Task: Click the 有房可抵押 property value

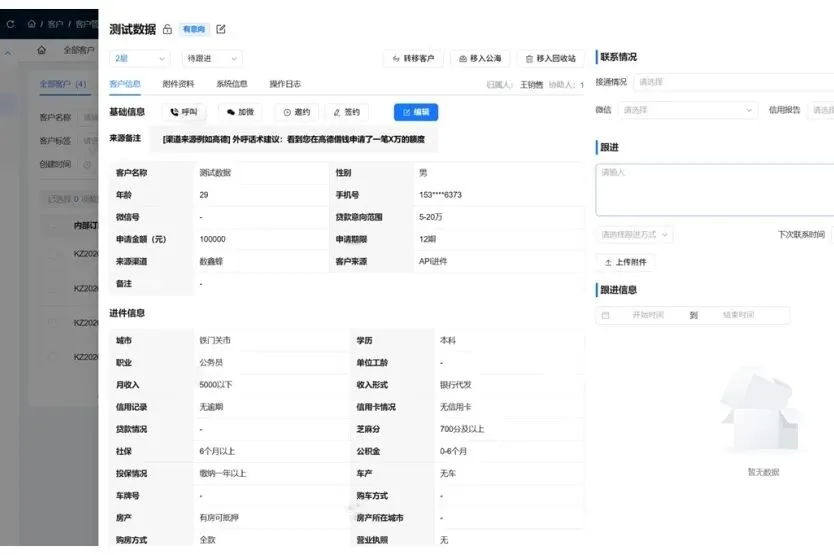Action: pos(219,518)
